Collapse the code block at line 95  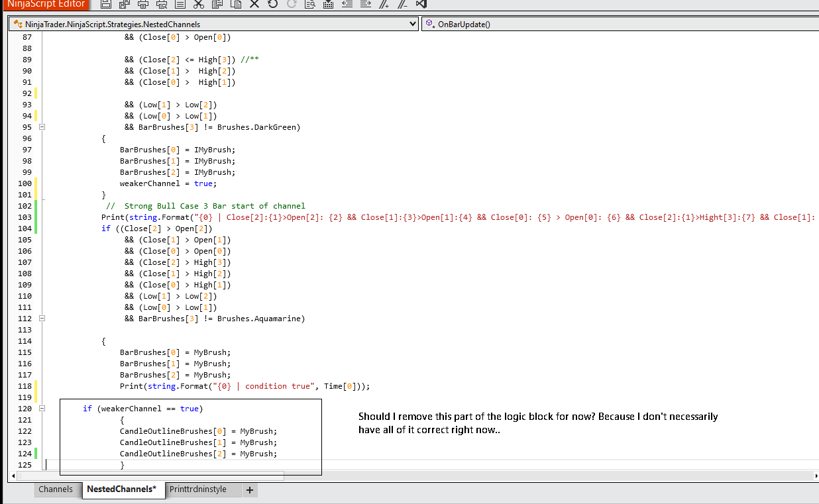click(42, 127)
